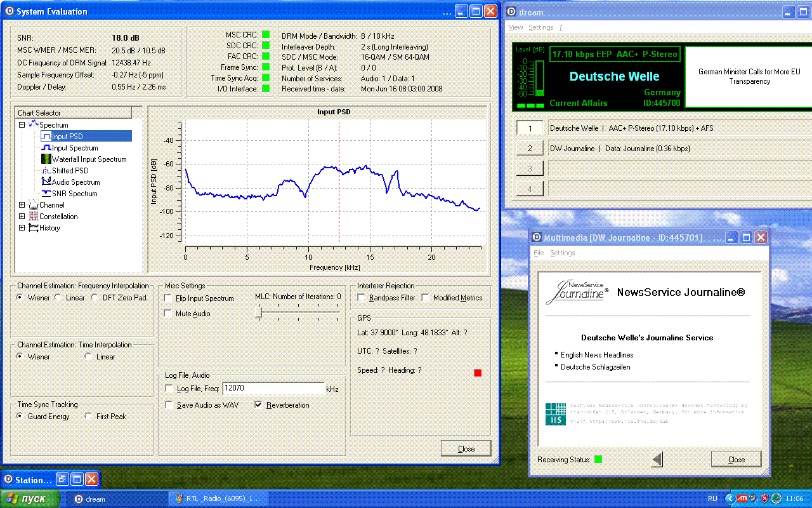Click the Start (пуск) button

31,498
